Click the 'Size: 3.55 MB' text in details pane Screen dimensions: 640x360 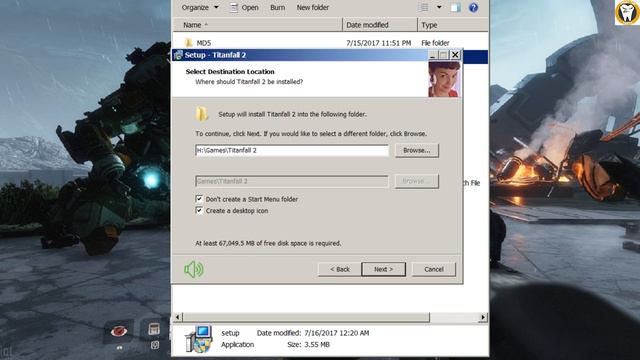(x=308, y=344)
